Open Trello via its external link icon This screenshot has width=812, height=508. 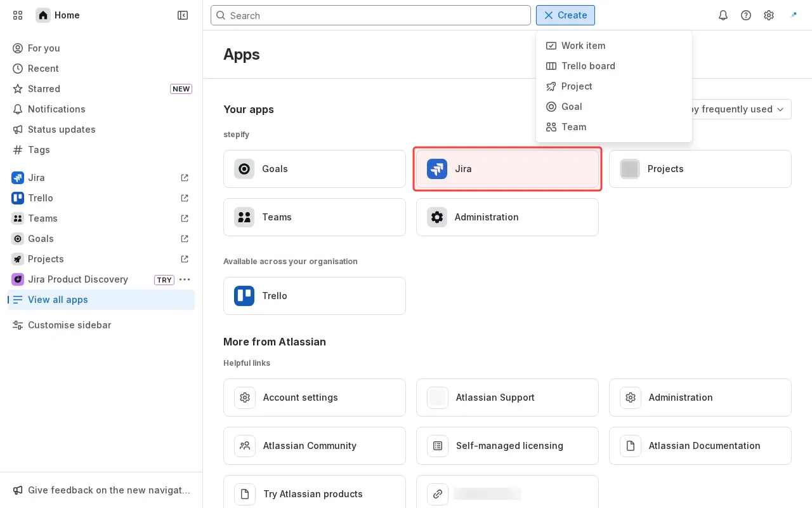click(185, 198)
